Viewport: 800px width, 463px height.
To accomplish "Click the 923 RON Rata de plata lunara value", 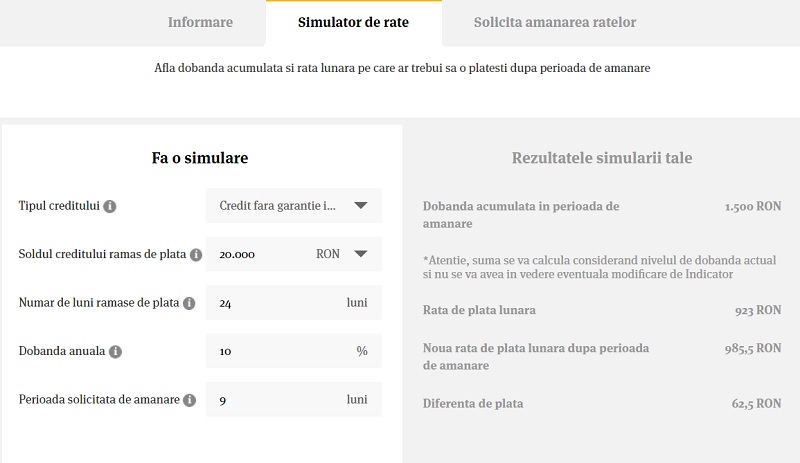I will coord(758,310).
